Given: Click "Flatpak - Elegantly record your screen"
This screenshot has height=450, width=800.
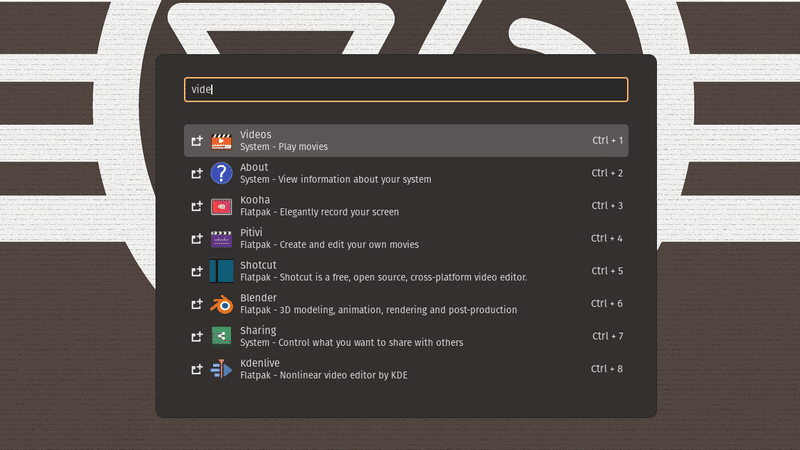Looking at the screenshot, I should pos(319,212).
